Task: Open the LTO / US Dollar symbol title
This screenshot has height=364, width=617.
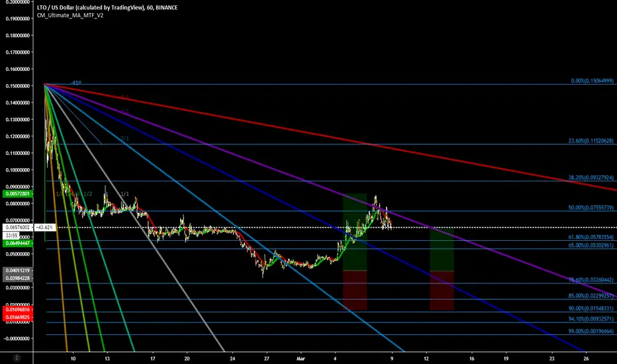Action: (x=107, y=7)
